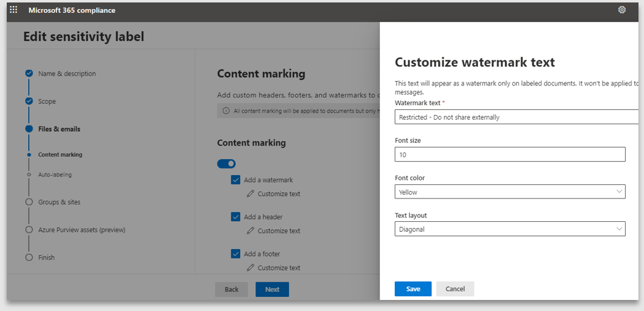Save the watermark text settings
Screen dimensions: 644x311
413,289
